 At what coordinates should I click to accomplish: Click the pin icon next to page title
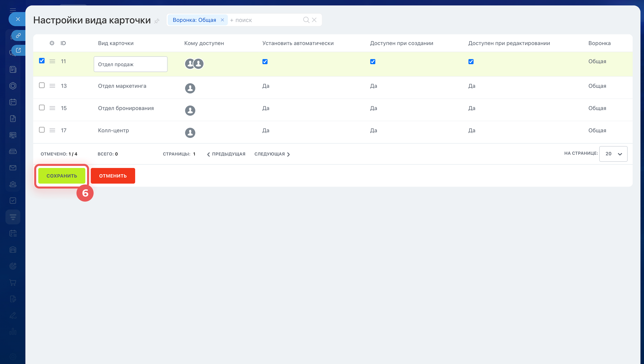[157, 21]
